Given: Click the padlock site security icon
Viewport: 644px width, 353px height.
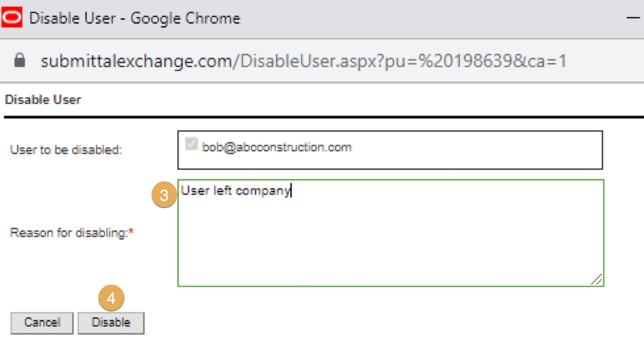Looking at the screenshot, I should [x=19, y=61].
